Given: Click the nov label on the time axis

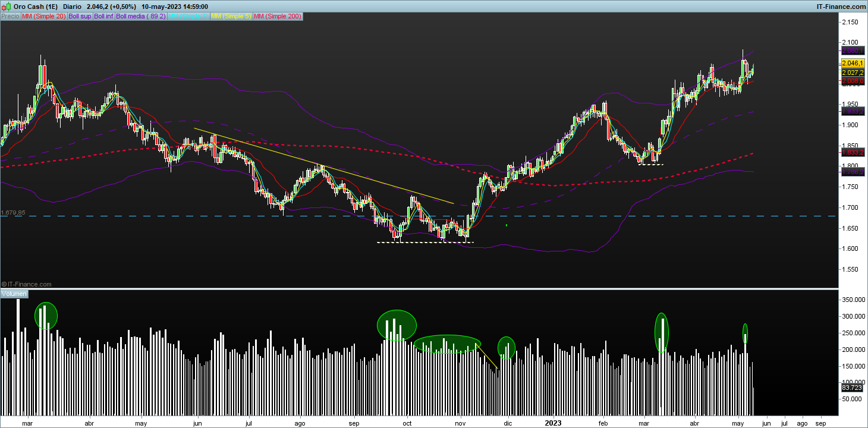Looking at the screenshot, I should tap(460, 423).
